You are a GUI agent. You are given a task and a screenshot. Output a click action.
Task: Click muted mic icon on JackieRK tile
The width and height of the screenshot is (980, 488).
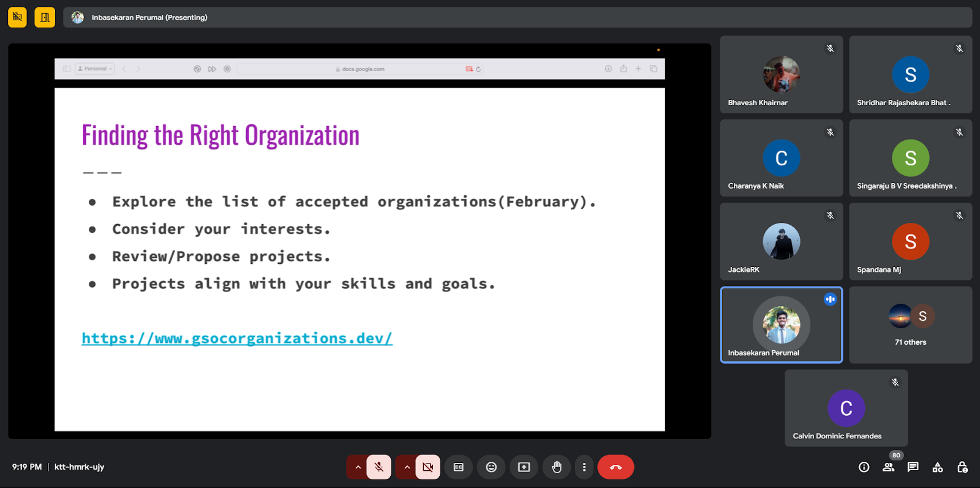click(x=831, y=216)
